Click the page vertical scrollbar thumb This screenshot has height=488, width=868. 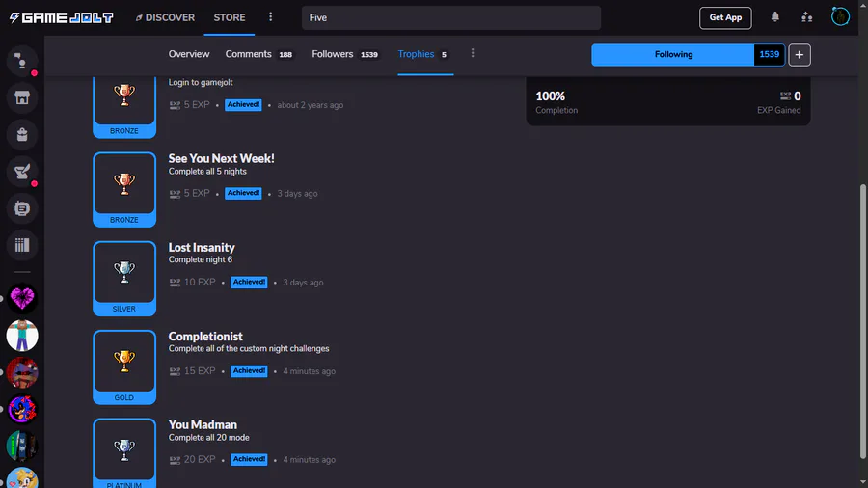[862, 321]
